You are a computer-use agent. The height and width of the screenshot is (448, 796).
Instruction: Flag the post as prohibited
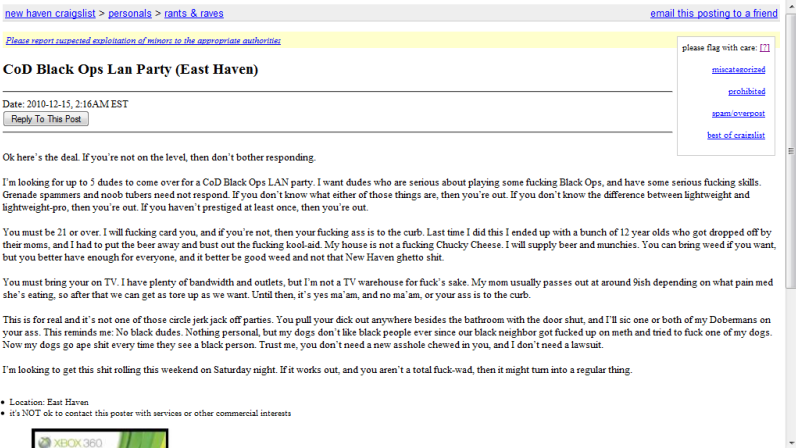pos(746,91)
